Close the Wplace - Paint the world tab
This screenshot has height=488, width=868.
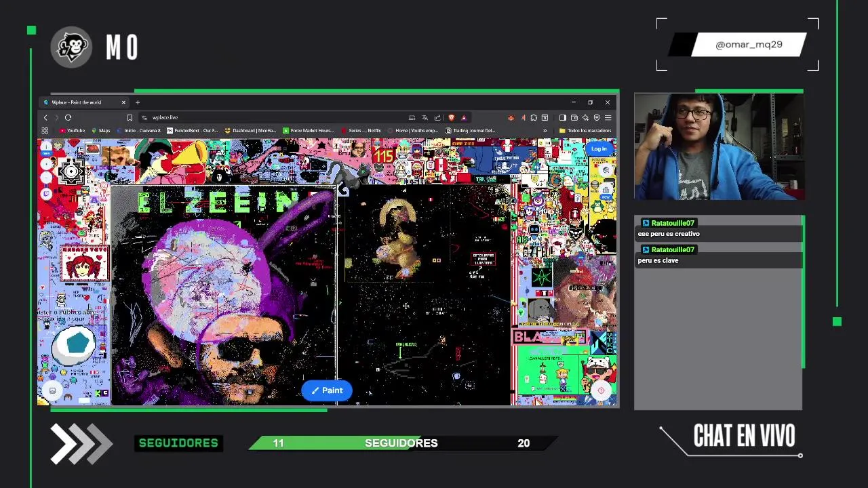point(123,102)
